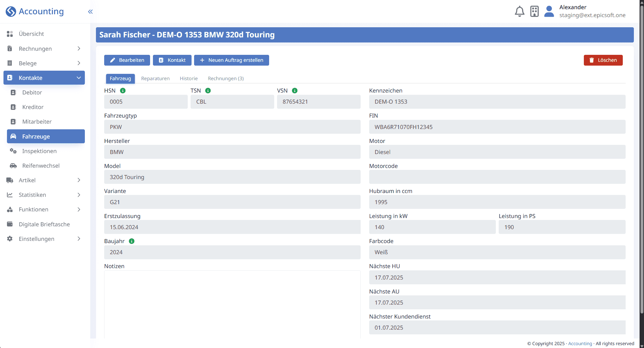Go to Debitor contacts
The image size is (644, 348).
pyautogui.click(x=46, y=93)
